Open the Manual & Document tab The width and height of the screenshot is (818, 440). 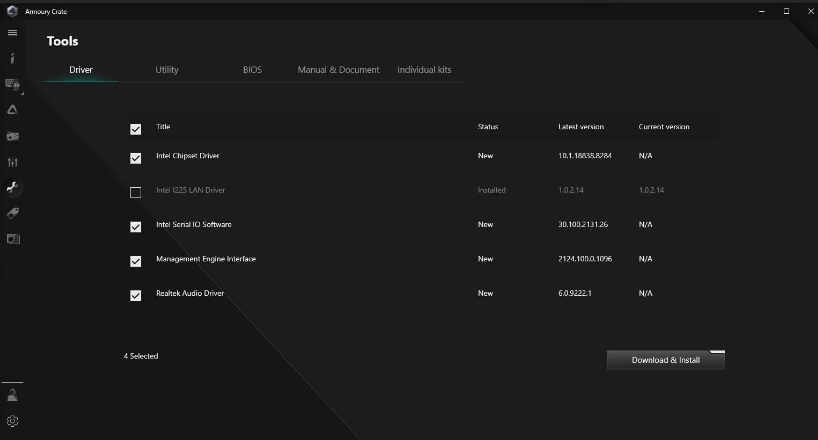338,70
